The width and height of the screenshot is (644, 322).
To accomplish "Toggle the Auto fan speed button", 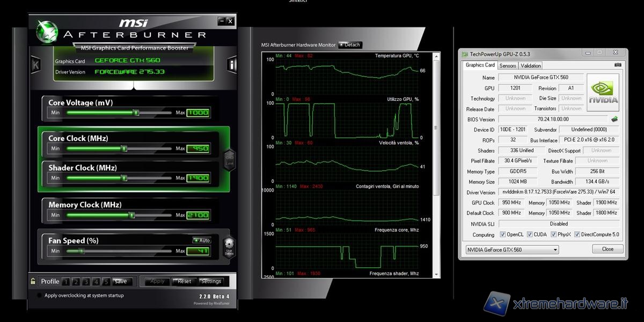I will pos(202,240).
